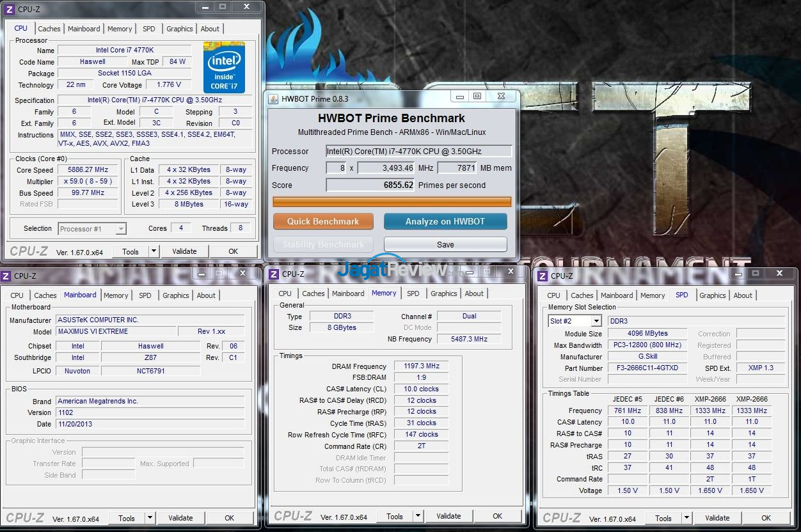Click Validate in the CPU-Z Mainboard window
This screenshot has height=532, width=801.
coord(180,518)
